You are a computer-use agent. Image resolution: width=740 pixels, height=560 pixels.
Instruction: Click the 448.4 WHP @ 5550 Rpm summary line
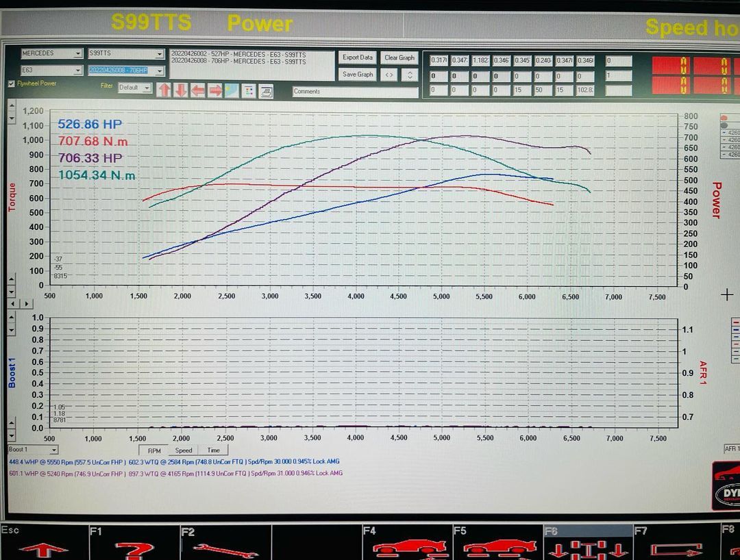coord(173,462)
